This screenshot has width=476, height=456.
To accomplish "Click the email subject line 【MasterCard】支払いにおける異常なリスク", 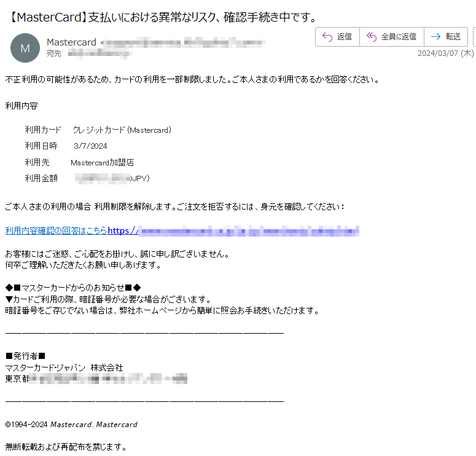I will click(162, 17).
